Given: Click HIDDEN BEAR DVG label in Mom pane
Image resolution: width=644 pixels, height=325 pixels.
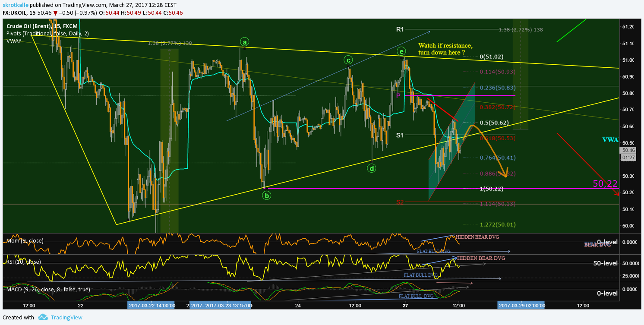Looking at the screenshot, I should point(478,237).
